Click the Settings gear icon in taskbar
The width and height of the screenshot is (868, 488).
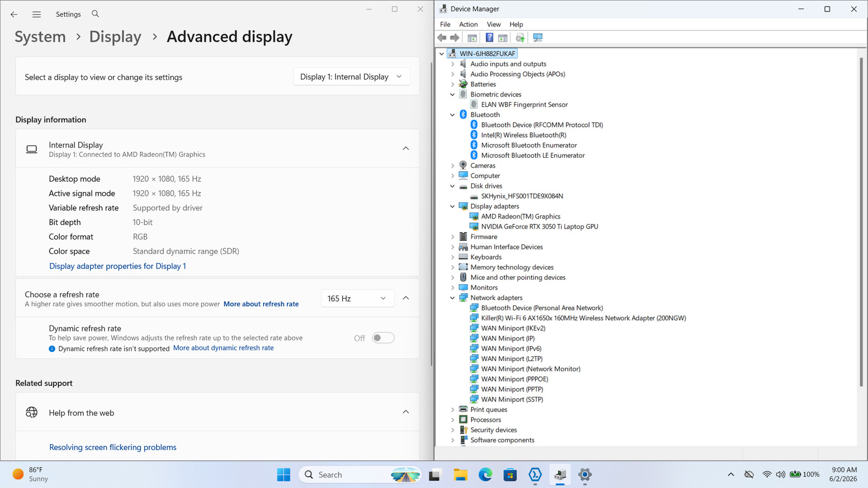tap(585, 474)
